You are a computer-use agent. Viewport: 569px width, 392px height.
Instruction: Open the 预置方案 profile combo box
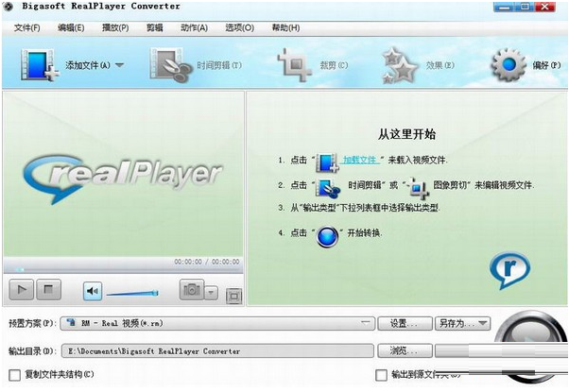click(217, 323)
